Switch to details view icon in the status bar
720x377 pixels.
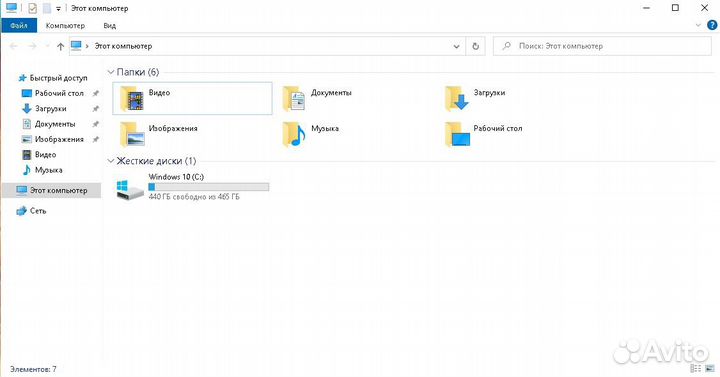[696, 369]
